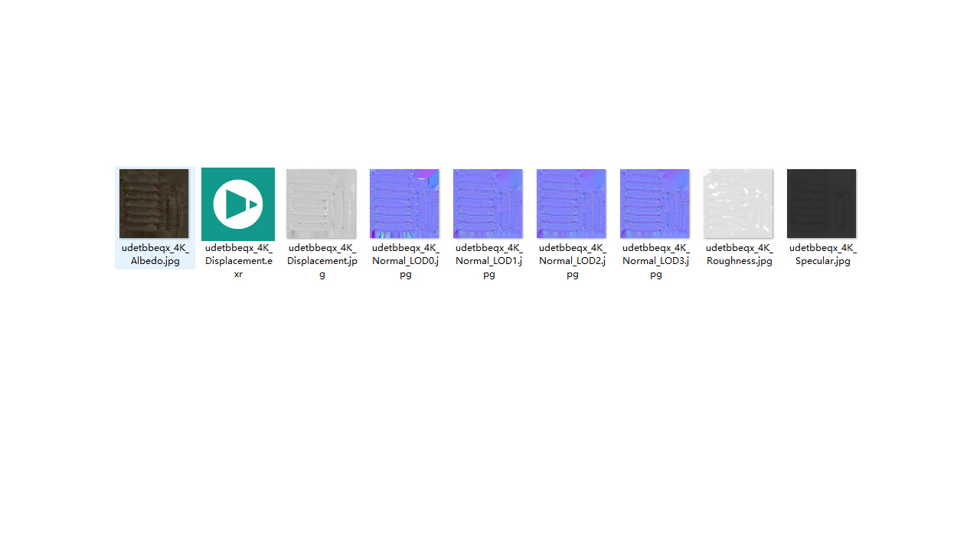980x551 pixels.
Task: Select the Roughness.jpg thumbnail
Action: click(738, 204)
